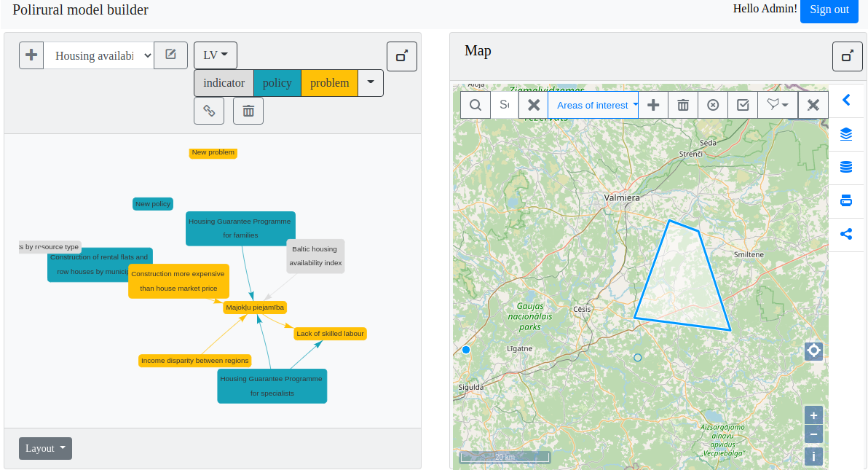Zoom in on the map
Screen dimensions: 868x470
[814, 415]
